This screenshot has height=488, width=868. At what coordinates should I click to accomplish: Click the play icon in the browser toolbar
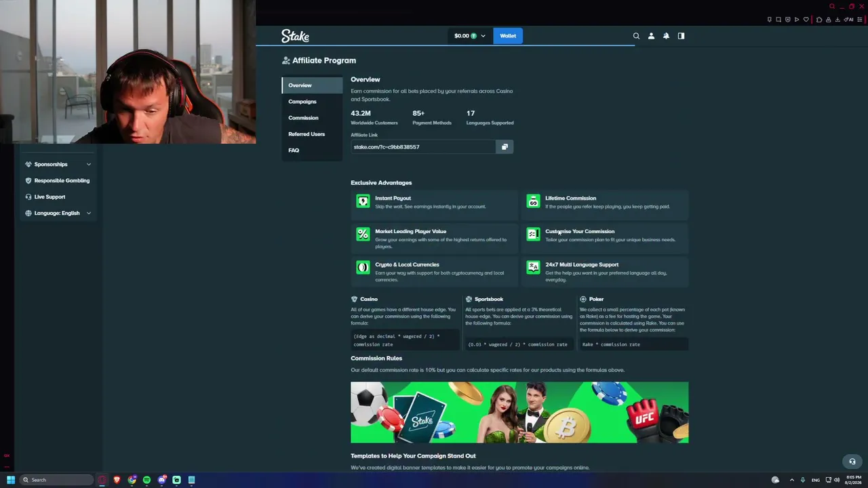tap(797, 20)
